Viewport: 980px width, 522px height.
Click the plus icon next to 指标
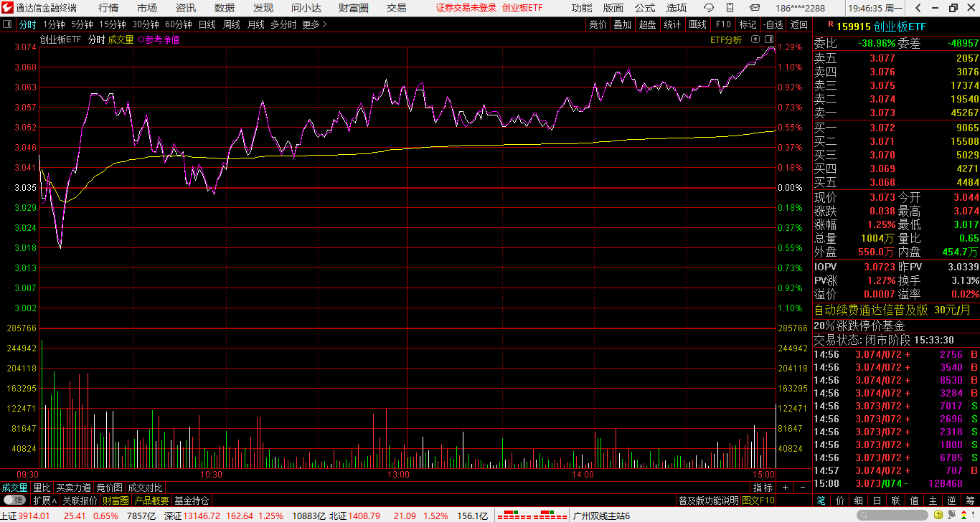point(786,488)
